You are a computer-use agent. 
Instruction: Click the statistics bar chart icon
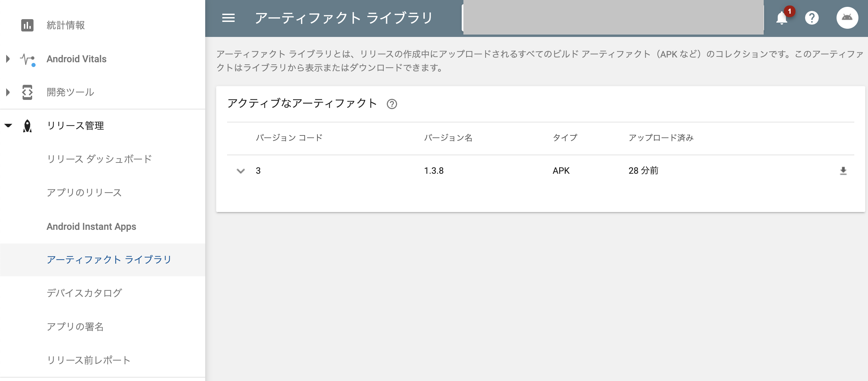tap(27, 25)
